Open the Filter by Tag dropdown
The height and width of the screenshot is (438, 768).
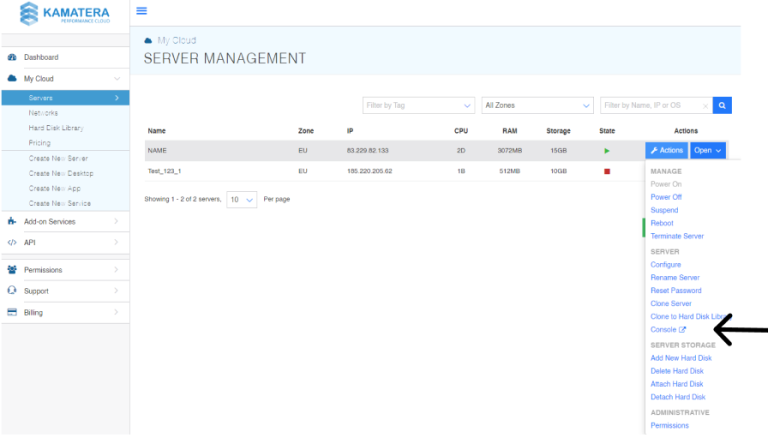(418, 105)
